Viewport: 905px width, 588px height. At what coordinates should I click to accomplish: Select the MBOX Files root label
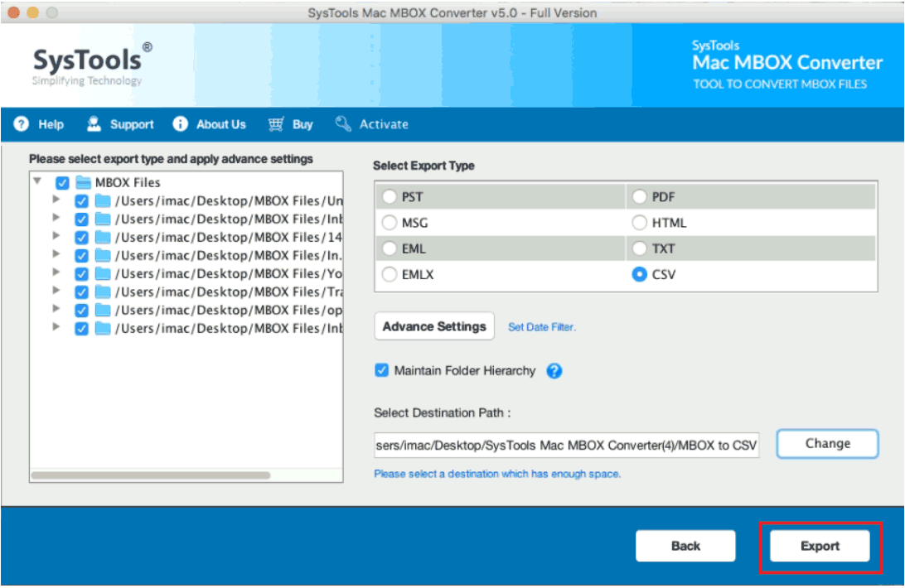128,183
